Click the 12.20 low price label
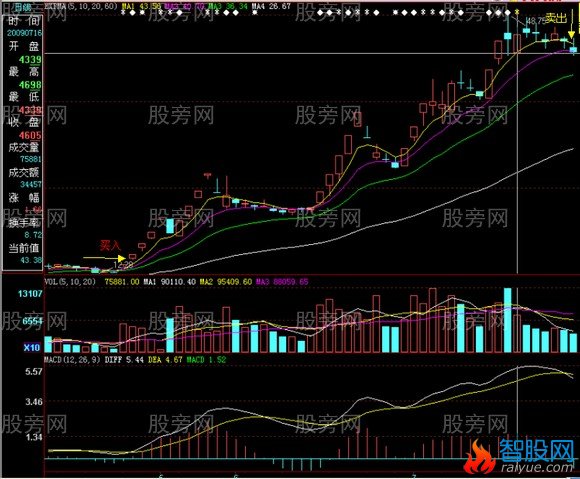 point(123,264)
